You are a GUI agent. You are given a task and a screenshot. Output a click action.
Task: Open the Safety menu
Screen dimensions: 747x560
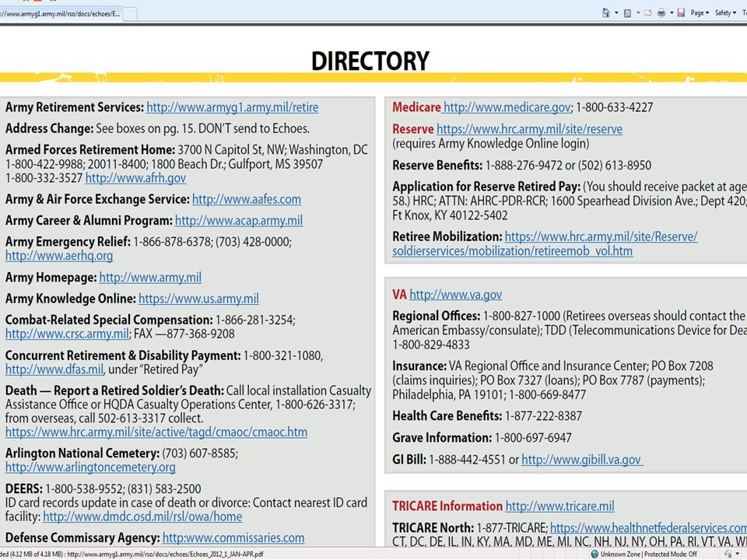coord(725,13)
